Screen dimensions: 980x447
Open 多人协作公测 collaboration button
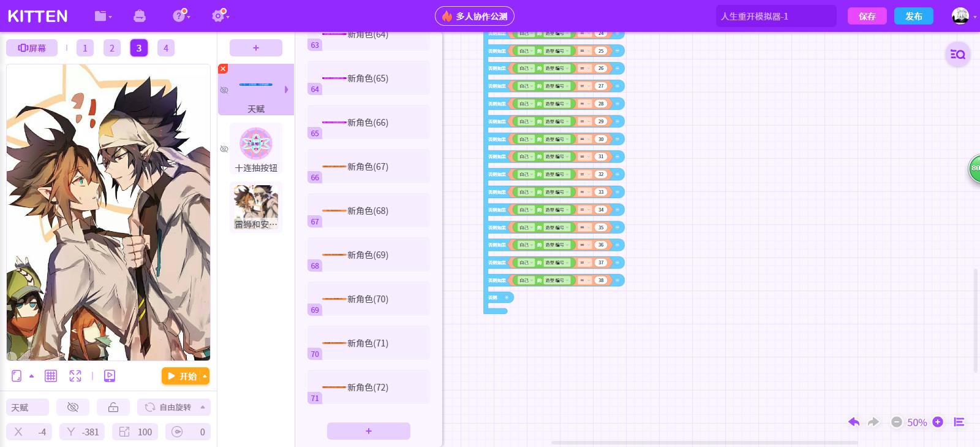[x=475, y=16]
